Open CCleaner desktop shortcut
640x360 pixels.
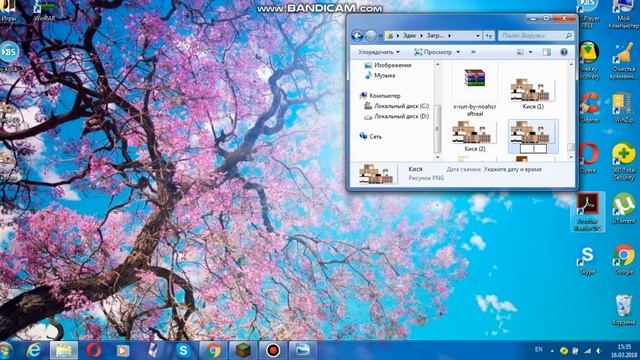click(x=589, y=108)
